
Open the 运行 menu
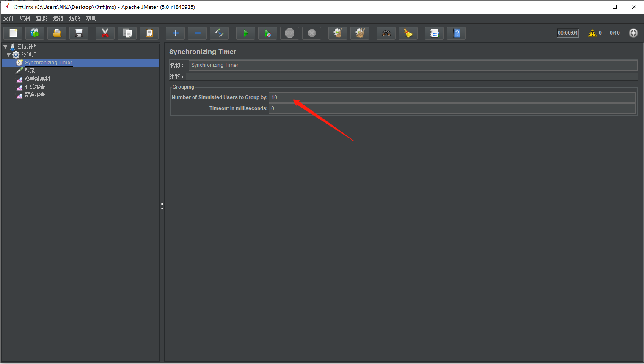(58, 18)
